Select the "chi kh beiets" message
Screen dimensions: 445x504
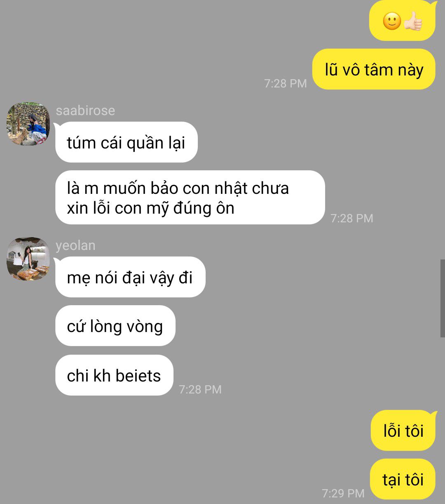coord(114,375)
